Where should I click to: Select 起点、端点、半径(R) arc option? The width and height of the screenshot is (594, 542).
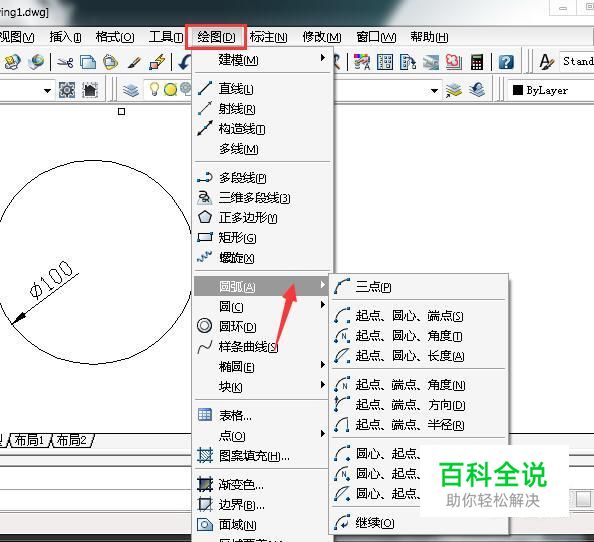[419, 425]
